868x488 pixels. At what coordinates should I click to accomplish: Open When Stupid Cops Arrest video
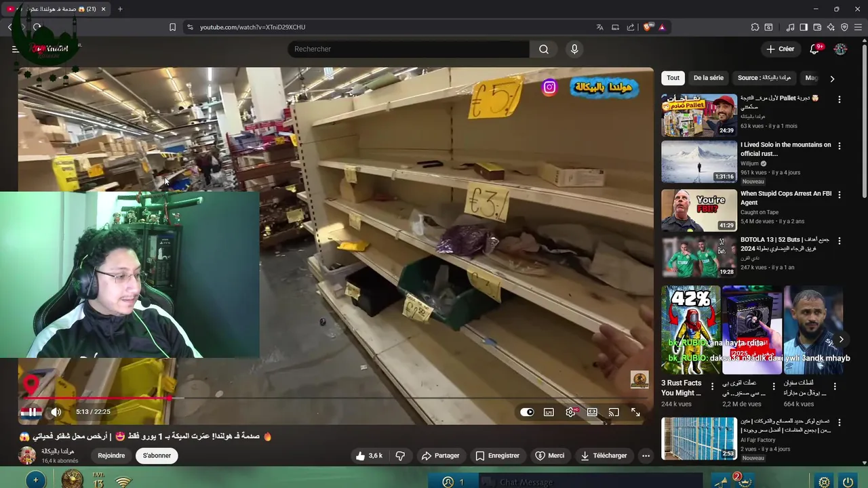tap(698, 210)
